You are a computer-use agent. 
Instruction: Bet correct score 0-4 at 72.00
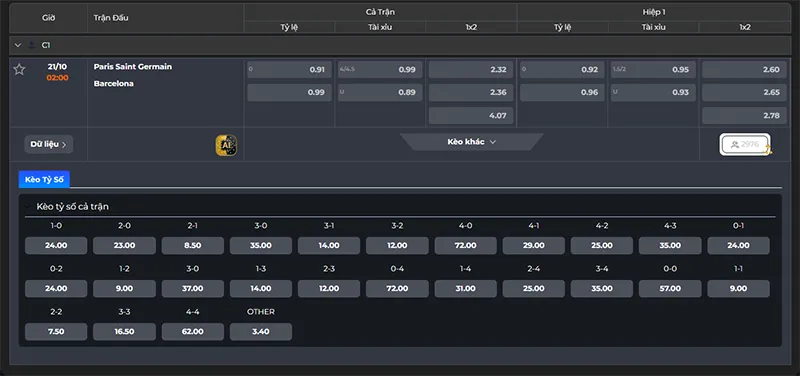tap(397, 289)
